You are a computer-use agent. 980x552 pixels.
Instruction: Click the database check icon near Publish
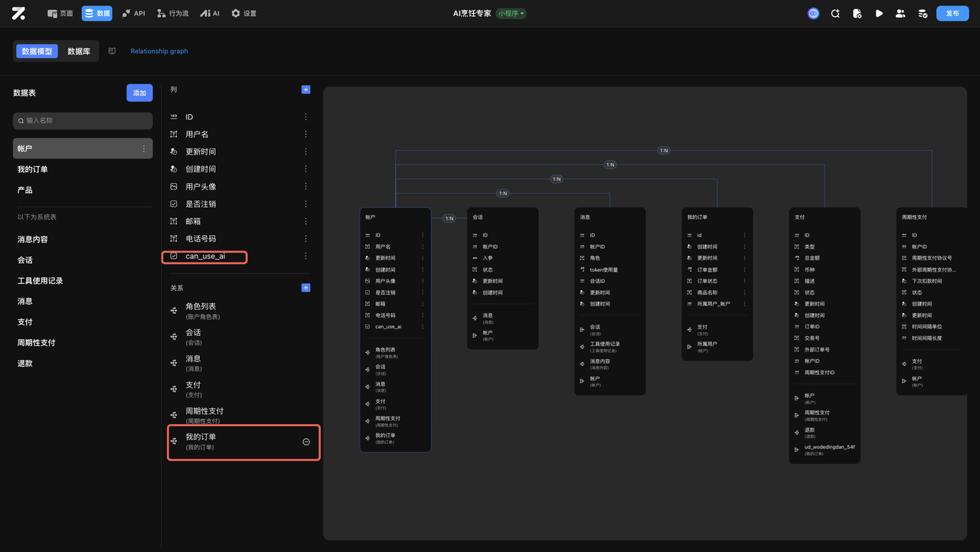[x=923, y=13]
